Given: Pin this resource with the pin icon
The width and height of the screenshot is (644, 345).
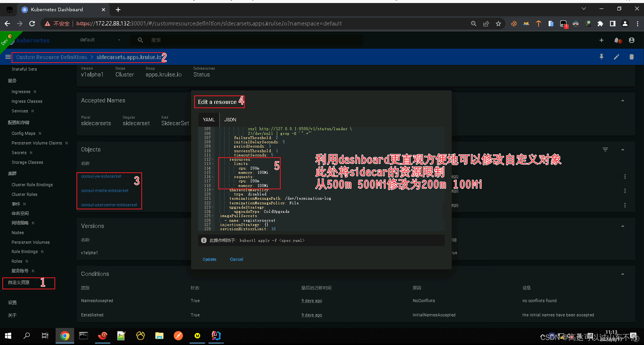Looking at the screenshot, I should click(x=601, y=57).
